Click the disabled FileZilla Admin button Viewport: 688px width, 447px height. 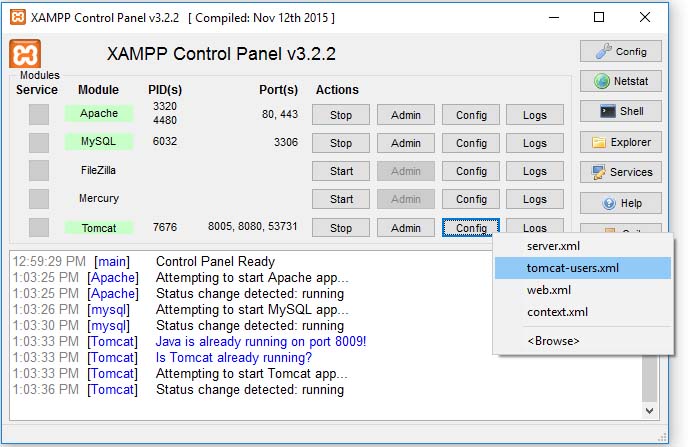point(406,171)
